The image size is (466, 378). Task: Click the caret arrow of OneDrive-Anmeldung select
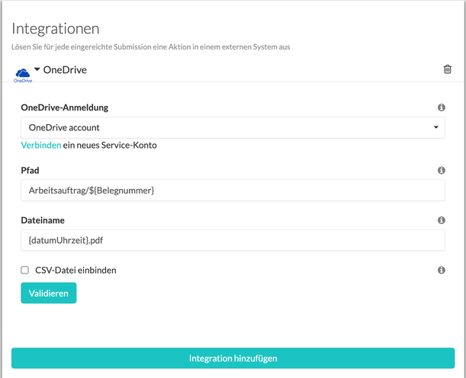click(436, 127)
